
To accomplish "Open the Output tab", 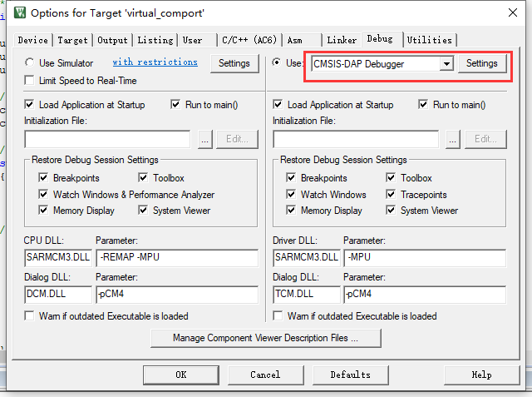I will [x=112, y=40].
